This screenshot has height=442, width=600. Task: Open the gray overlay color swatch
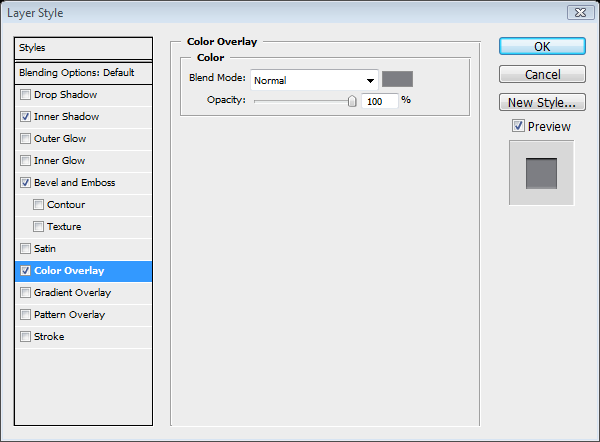coord(397,79)
